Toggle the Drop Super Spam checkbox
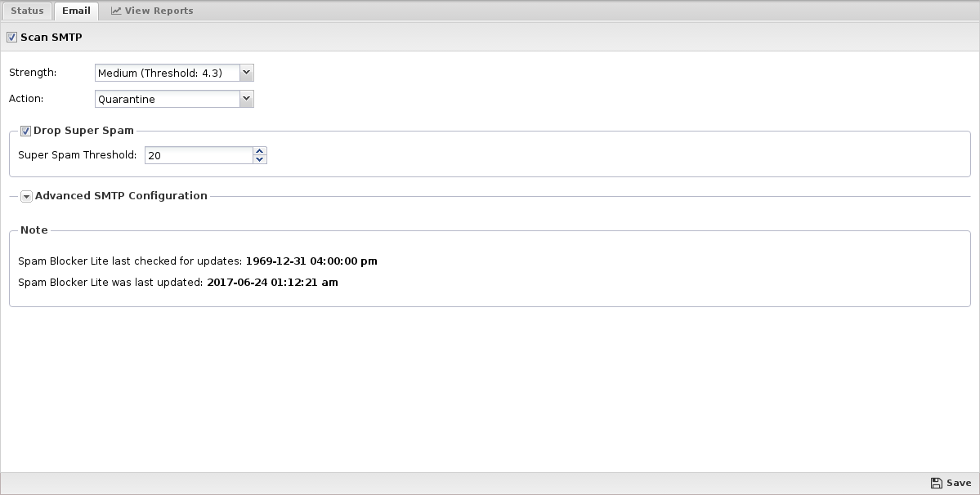 click(25, 131)
